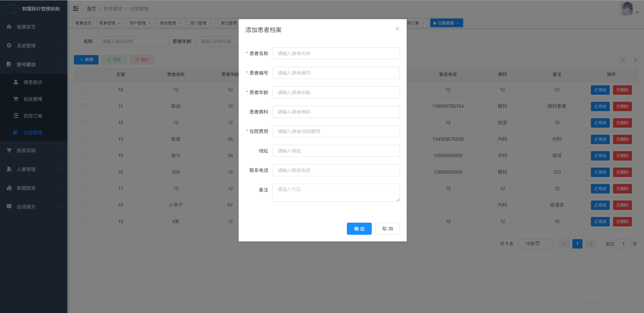The height and width of the screenshot is (313, 644).
Task: Click the 患者名称 input field
Action: coord(335,53)
